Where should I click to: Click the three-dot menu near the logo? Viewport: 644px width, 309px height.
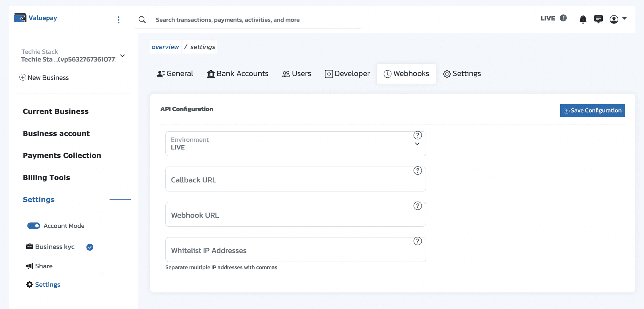click(x=118, y=19)
